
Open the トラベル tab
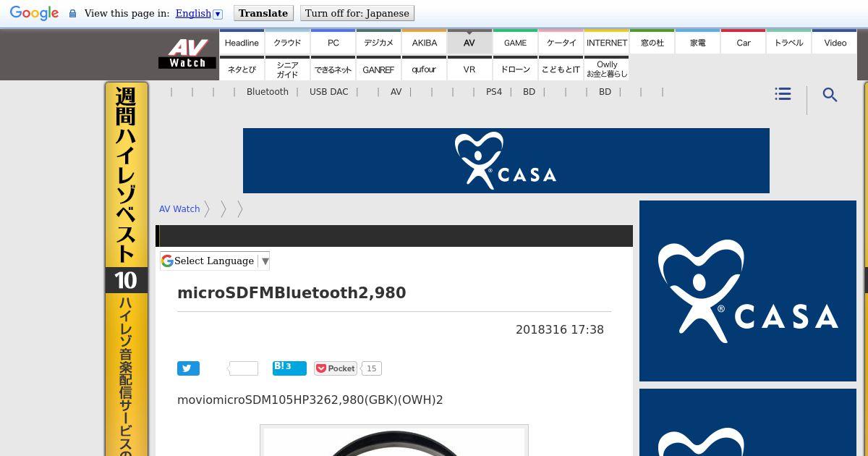pos(788,42)
